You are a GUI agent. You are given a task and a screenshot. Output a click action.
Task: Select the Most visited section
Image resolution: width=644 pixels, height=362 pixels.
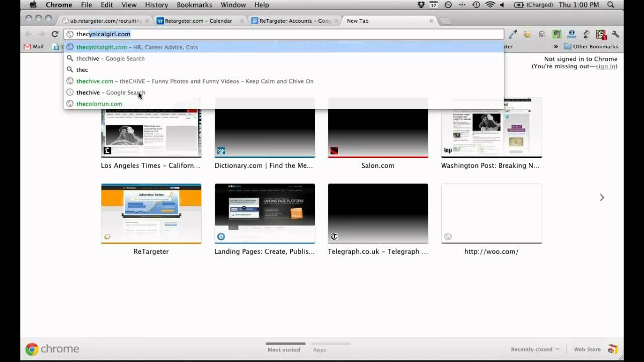pos(284,348)
